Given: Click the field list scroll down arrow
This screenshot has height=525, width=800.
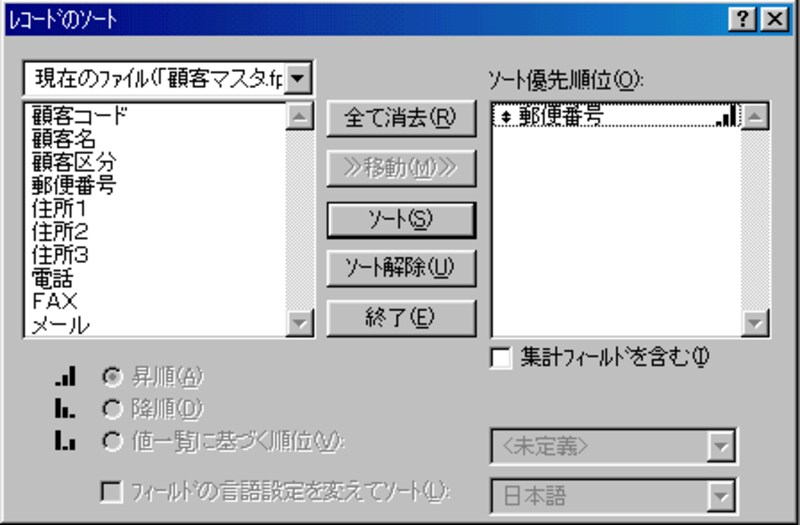Looking at the screenshot, I should click(299, 322).
